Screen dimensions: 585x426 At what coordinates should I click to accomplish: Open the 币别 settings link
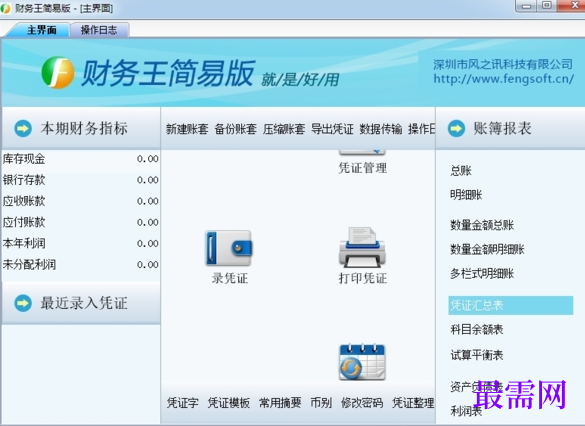(321, 403)
